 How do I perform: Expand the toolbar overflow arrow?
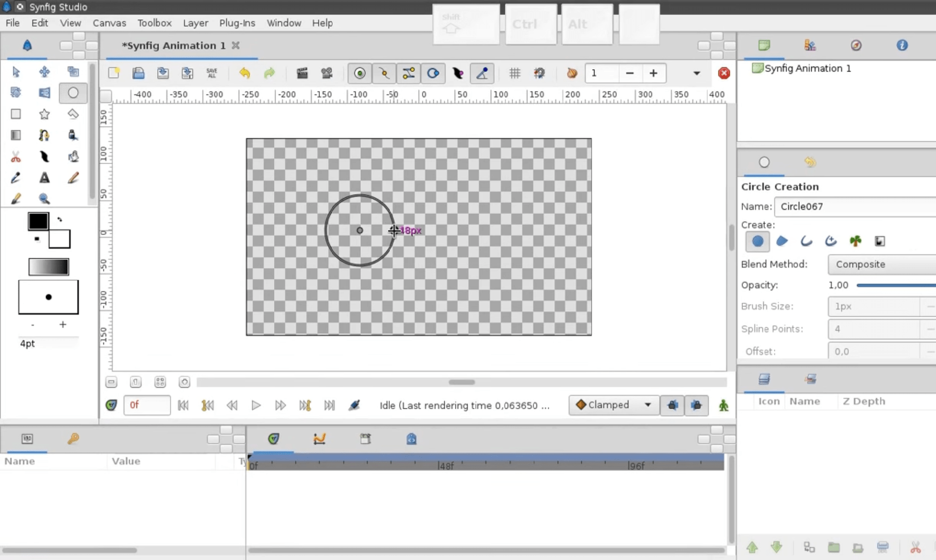click(696, 73)
